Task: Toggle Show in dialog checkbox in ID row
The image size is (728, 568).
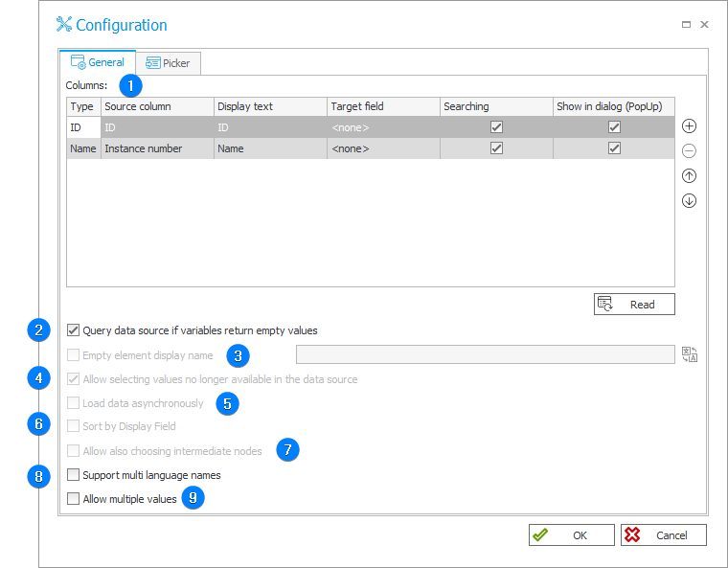Action: point(614,126)
